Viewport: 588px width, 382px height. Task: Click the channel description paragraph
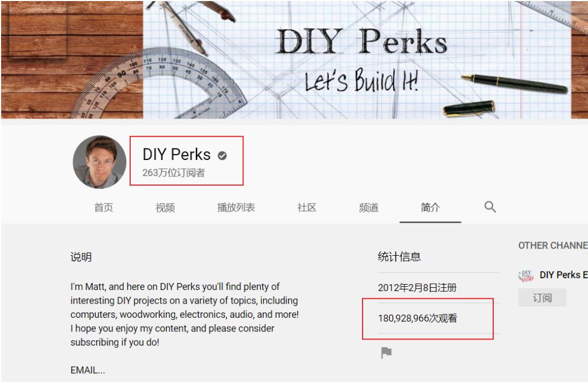pyautogui.click(x=185, y=314)
